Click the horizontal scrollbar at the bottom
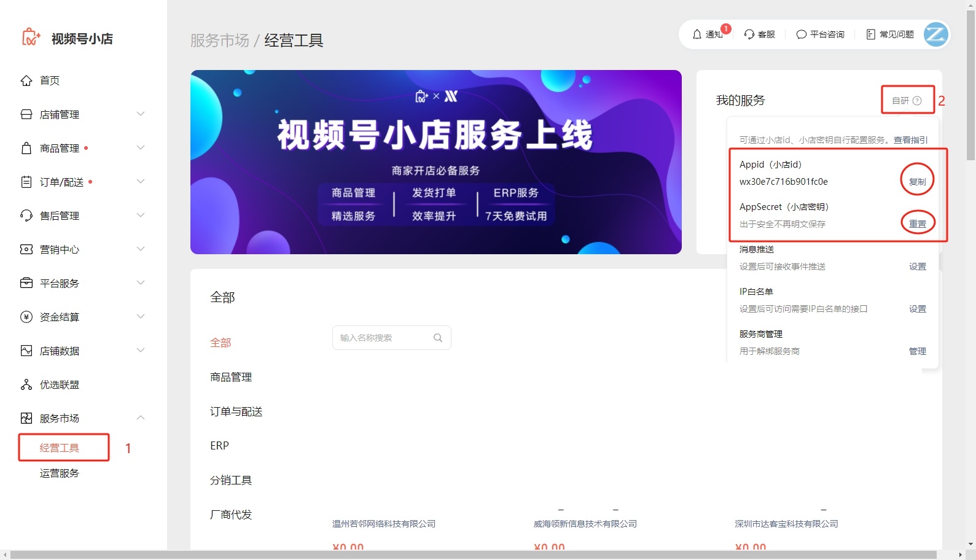 click(x=473, y=555)
